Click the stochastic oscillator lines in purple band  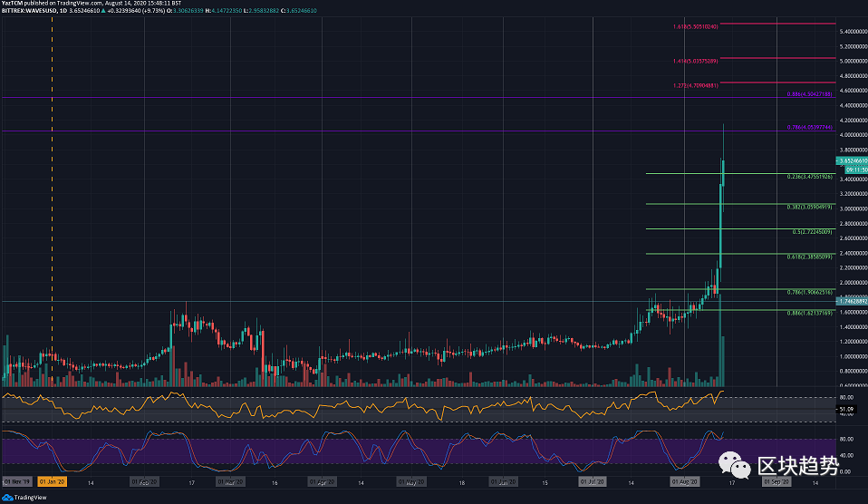click(362, 451)
